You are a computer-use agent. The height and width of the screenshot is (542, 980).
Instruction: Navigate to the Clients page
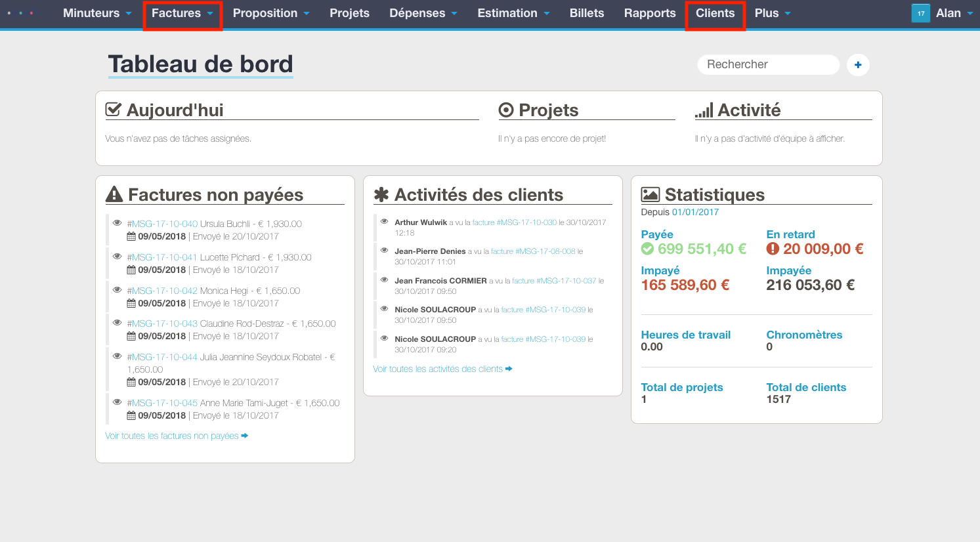point(715,13)
